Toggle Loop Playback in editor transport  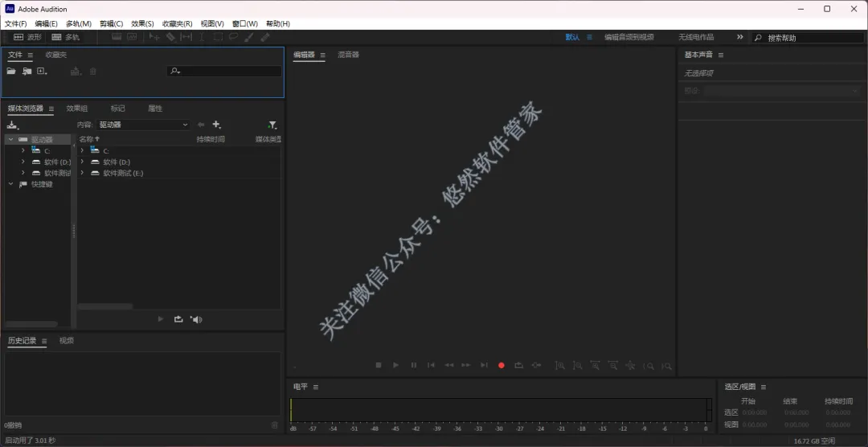tap(518, 365)
